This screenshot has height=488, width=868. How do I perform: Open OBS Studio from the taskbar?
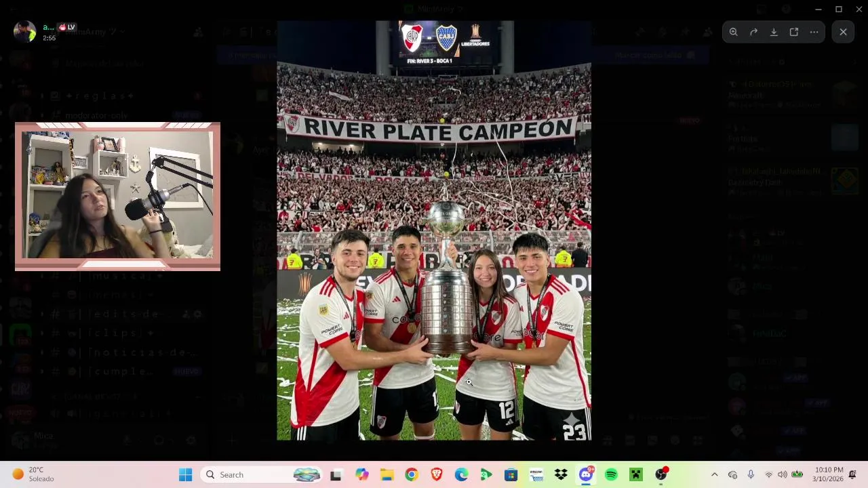pos(661,474)
